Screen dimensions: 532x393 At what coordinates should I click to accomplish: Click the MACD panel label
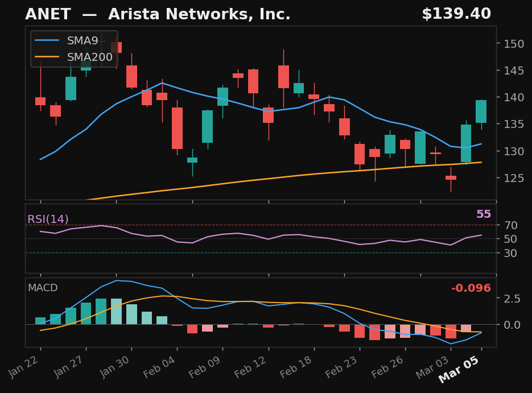[x=43, y=288]
